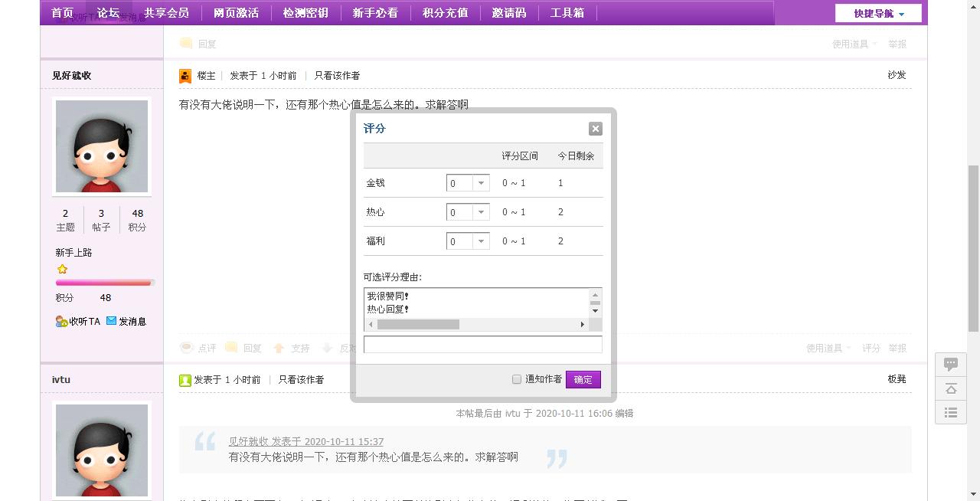Click 支持 upvote arrow icon
980x501 pixels.
pyautogui.click(x=279, y=348)
